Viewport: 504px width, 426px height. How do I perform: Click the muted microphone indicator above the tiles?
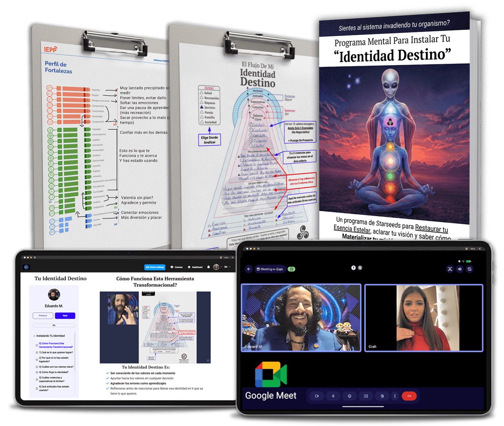tap(360, 268)
